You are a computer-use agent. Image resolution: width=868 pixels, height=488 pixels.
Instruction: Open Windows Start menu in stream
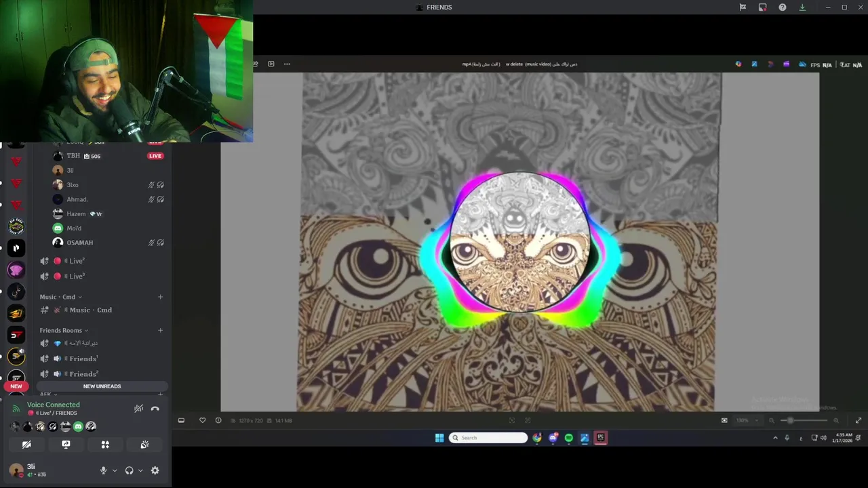click(x=439, y=438)
